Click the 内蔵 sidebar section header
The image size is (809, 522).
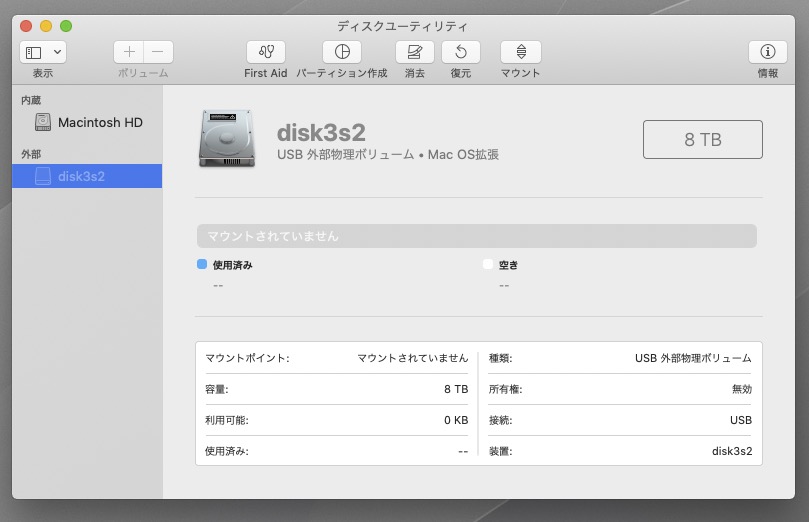point(31,100)
